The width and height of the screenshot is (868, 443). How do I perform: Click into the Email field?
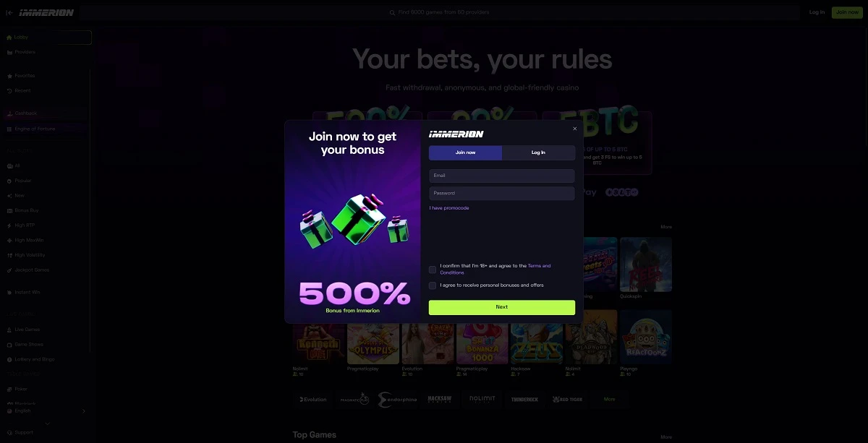(x=502, y=176)
